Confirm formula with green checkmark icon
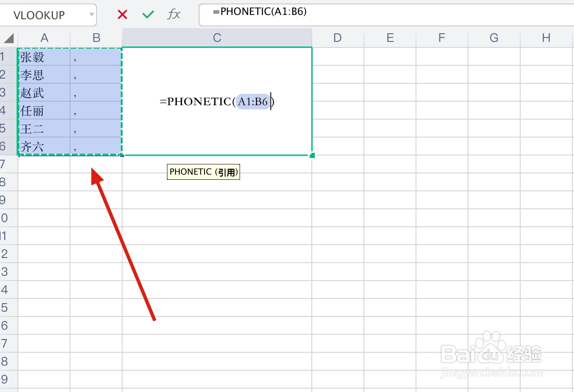 coord(148,15)
